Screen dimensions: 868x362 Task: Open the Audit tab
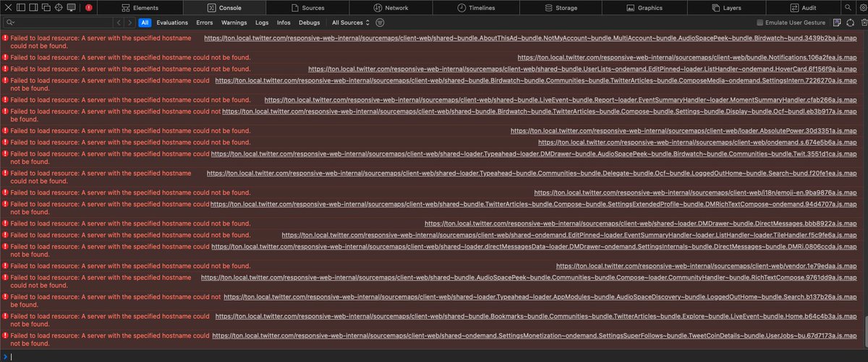[x=804, y=8]
